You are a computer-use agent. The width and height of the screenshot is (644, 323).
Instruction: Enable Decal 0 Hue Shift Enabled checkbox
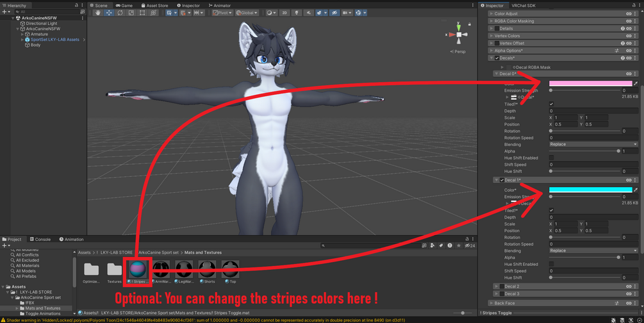click(x=551, y=158)
